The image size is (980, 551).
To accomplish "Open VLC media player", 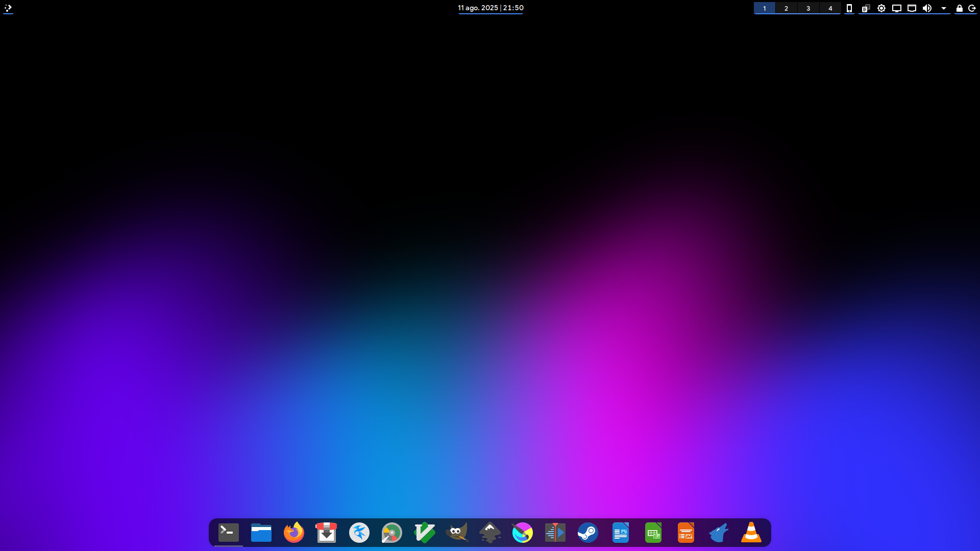I will tap(751, 533).
